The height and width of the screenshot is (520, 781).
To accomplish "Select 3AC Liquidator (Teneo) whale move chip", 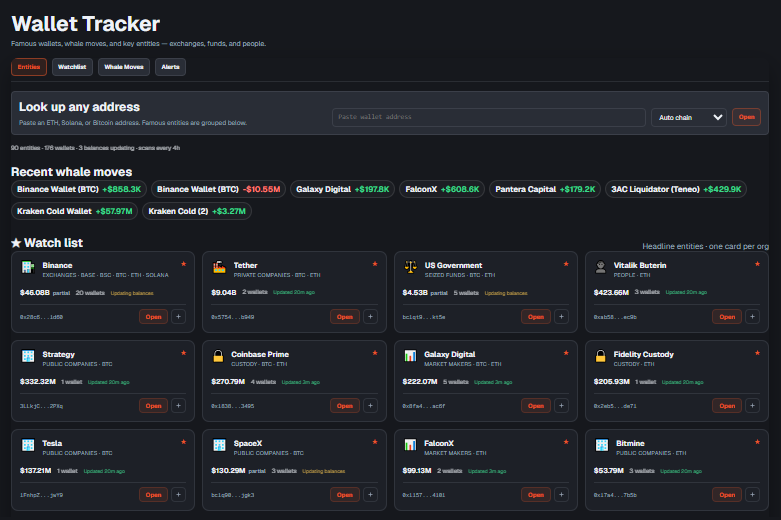I will click(676, 189).
